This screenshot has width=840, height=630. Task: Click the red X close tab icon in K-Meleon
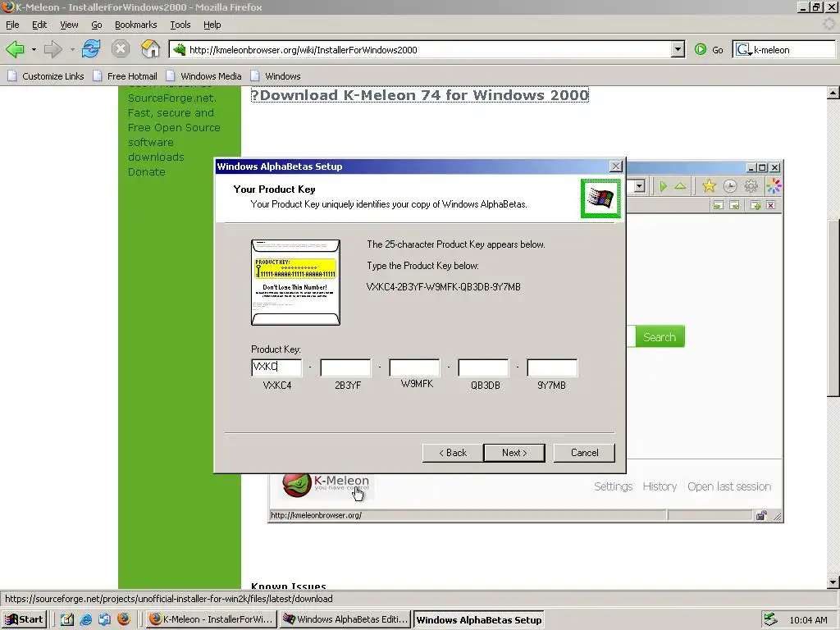coord(770,205)
